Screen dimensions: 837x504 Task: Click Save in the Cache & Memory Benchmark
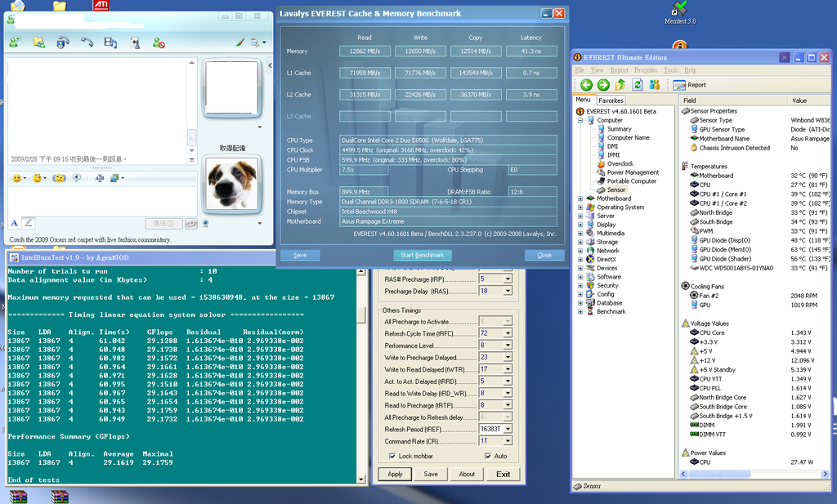(x=300, y=255)
